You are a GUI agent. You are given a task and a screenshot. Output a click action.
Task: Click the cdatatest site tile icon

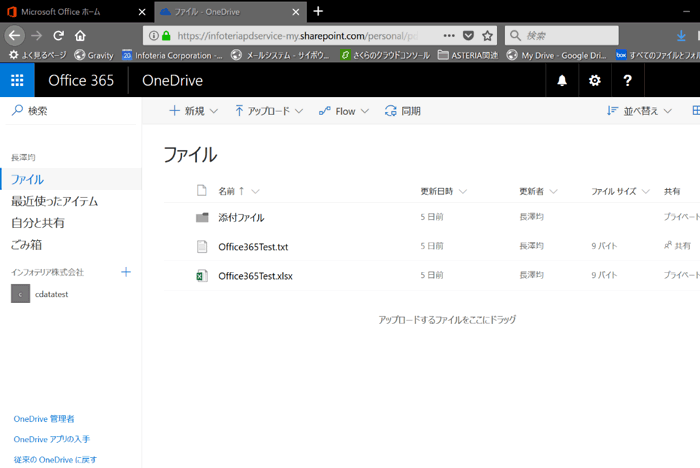[21, 294]
